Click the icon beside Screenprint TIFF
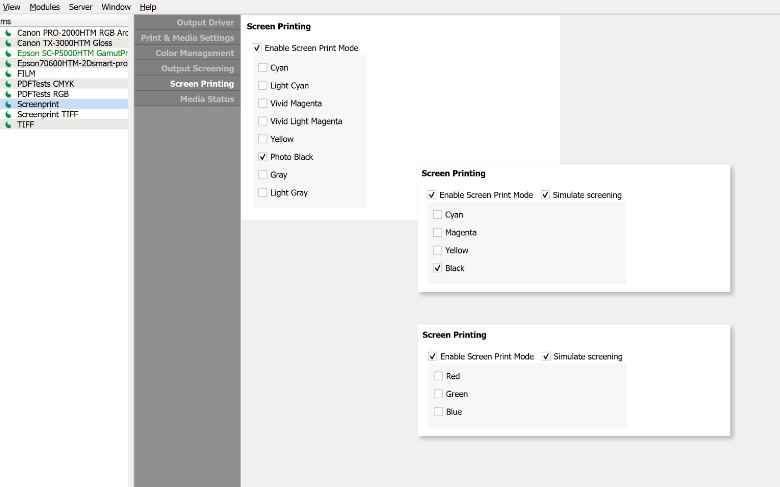780x487 pixels. 8,114
